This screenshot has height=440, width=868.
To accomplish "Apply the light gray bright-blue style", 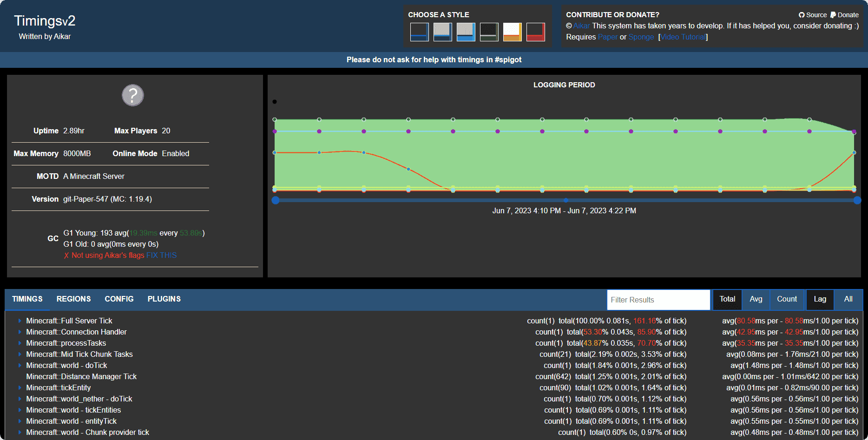I will (466, 32).
